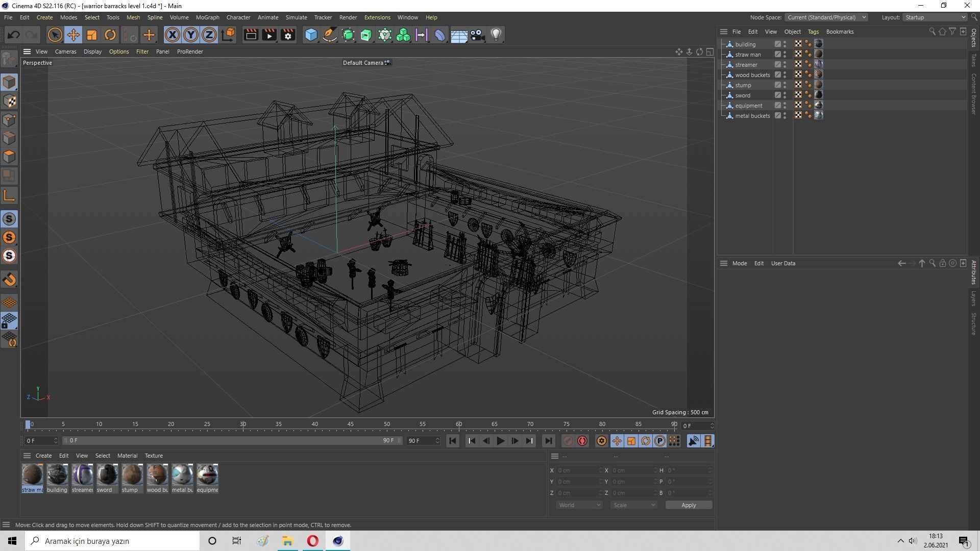
Task: Go to start of animation
Action: pyautogui.click(x=452, y=441)
